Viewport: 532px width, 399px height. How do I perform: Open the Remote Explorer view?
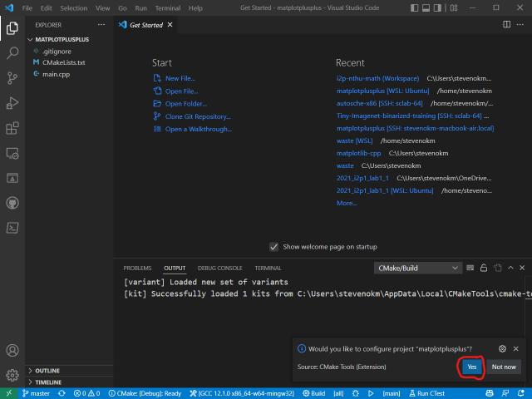point(12,153)
